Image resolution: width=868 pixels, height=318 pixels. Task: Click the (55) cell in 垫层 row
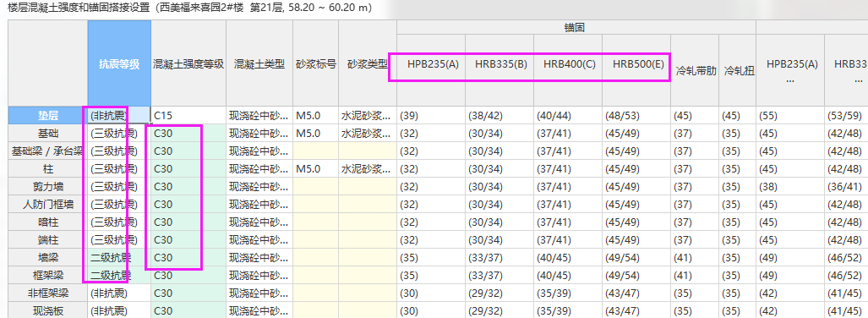click(790, 116)
